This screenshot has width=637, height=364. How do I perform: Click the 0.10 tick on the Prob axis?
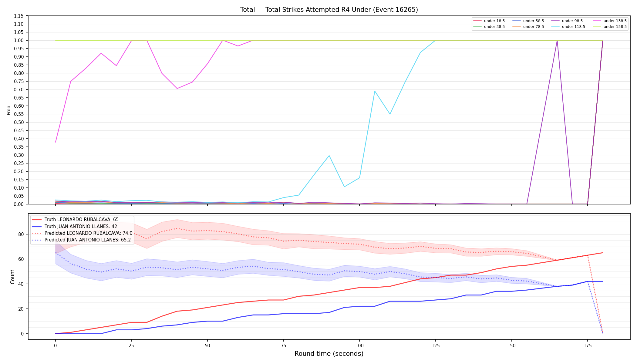[x=19, y=188]
